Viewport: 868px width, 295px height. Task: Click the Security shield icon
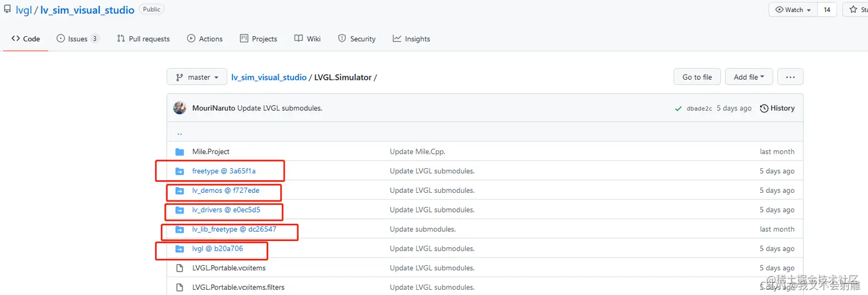tap(342, 38)
